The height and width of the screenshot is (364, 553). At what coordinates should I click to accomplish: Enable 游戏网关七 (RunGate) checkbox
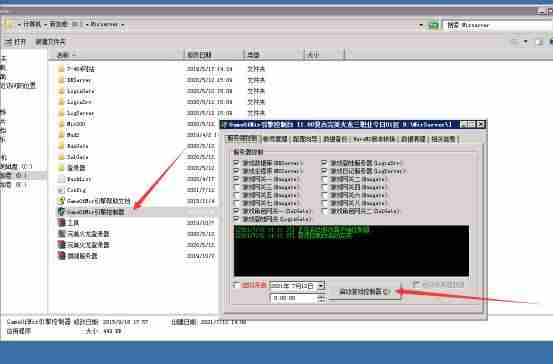[236, 203]
